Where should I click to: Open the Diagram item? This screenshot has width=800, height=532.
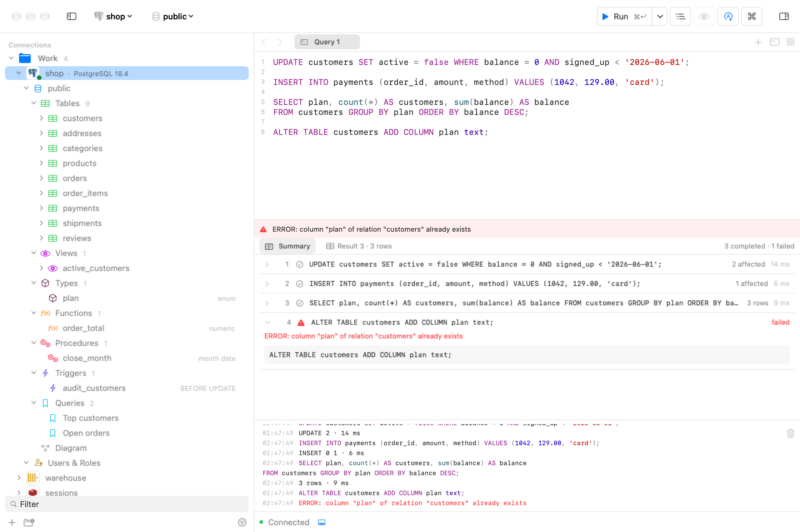(71, 448)
